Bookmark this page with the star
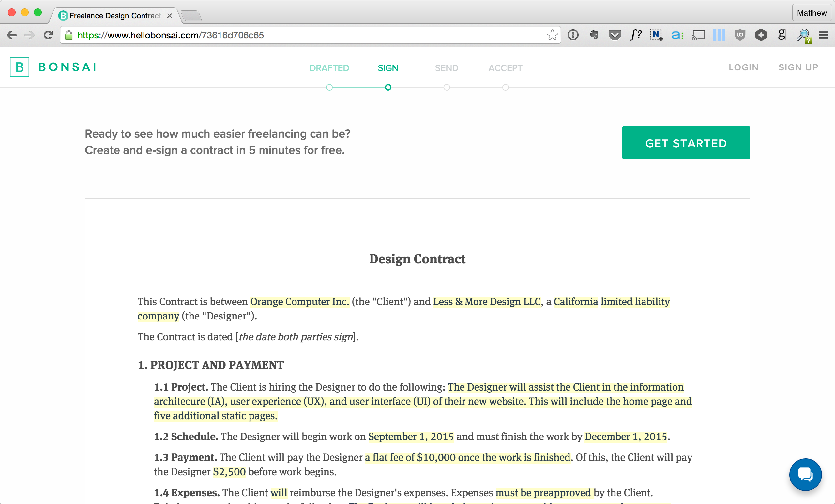The image size is (835, 504). (552, 35)
